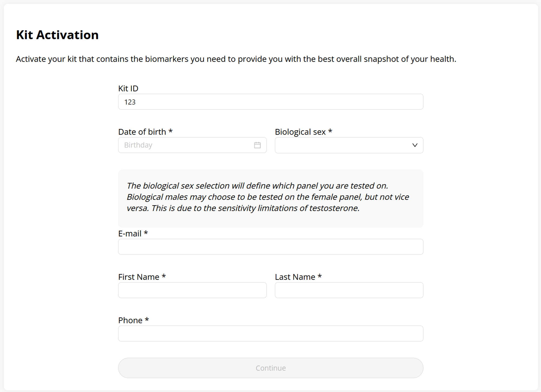Focus the First Name text box
The width and height of the screenshot is (541, 392).
click(192, 290)
